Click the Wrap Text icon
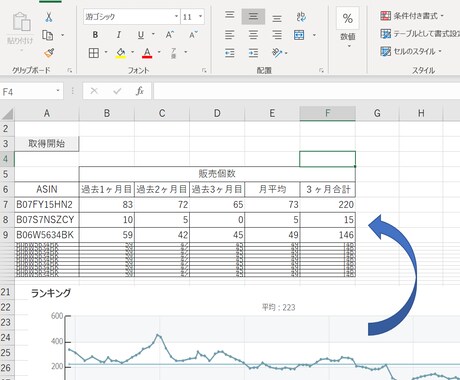 301,17
